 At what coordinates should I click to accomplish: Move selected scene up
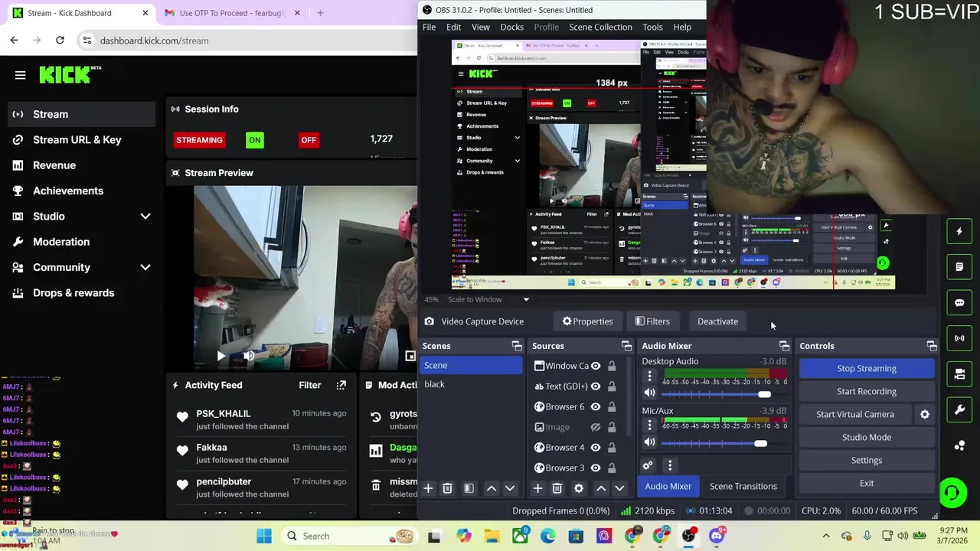[x=492, y=488]
